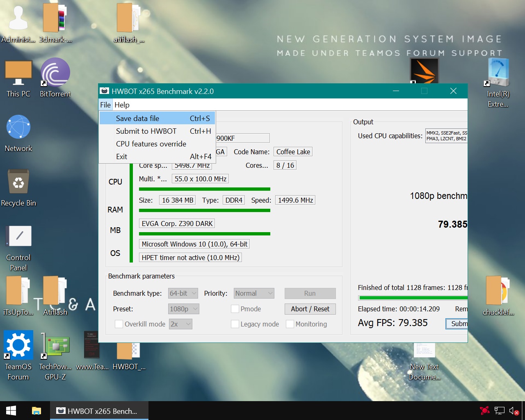Open the Windows Start menu

tap(11, 411)
